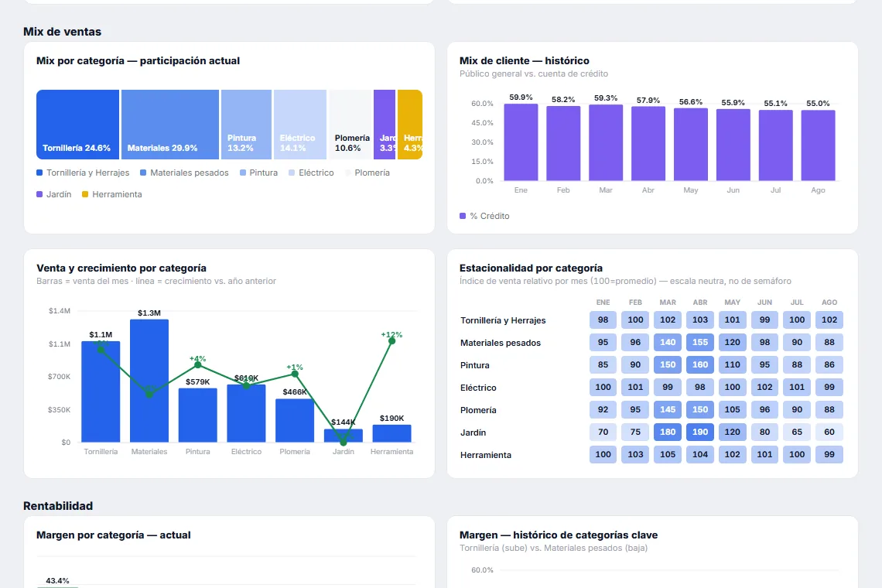882x588 pixels.
Task: Click the Pintura ABR cell showing 160
Action: click(x=699, y=364)
